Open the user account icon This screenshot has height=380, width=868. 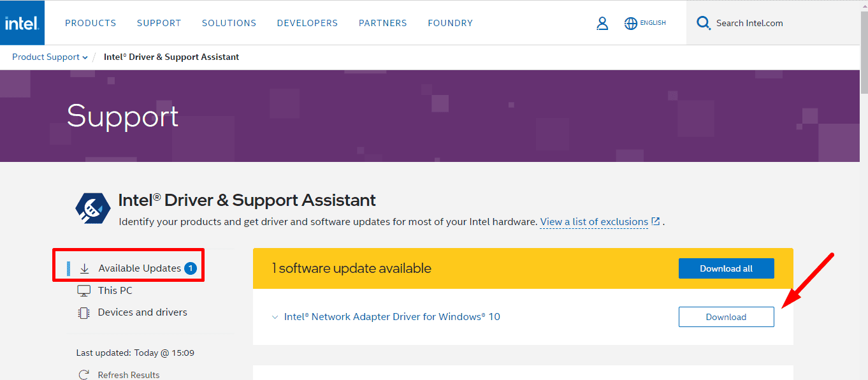[602, 24]
